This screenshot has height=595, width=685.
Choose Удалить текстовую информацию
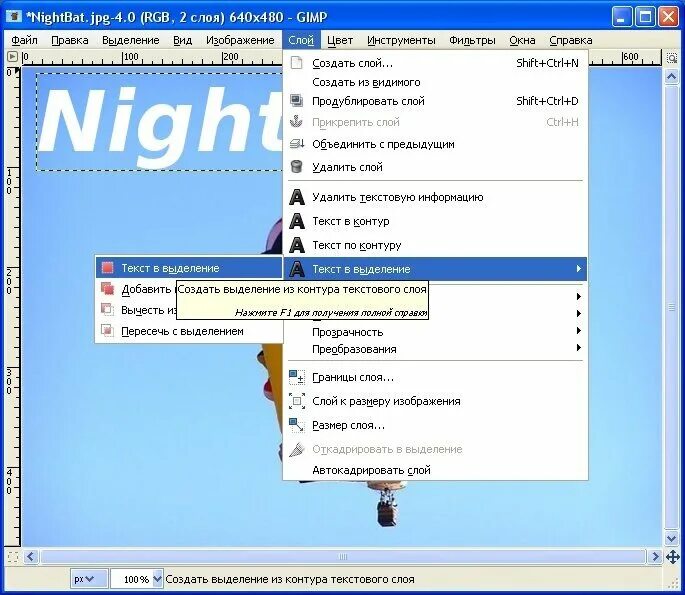point(436,197)
